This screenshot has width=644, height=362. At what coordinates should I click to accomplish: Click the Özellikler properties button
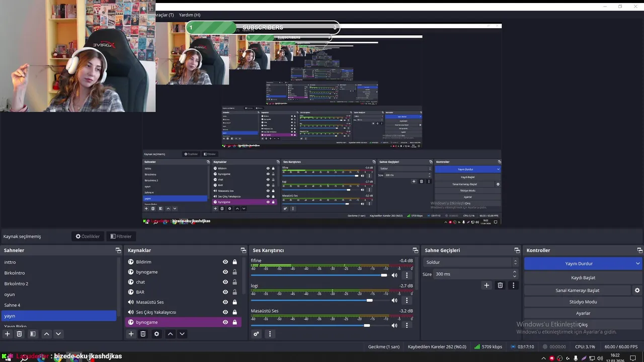[88, 236]
